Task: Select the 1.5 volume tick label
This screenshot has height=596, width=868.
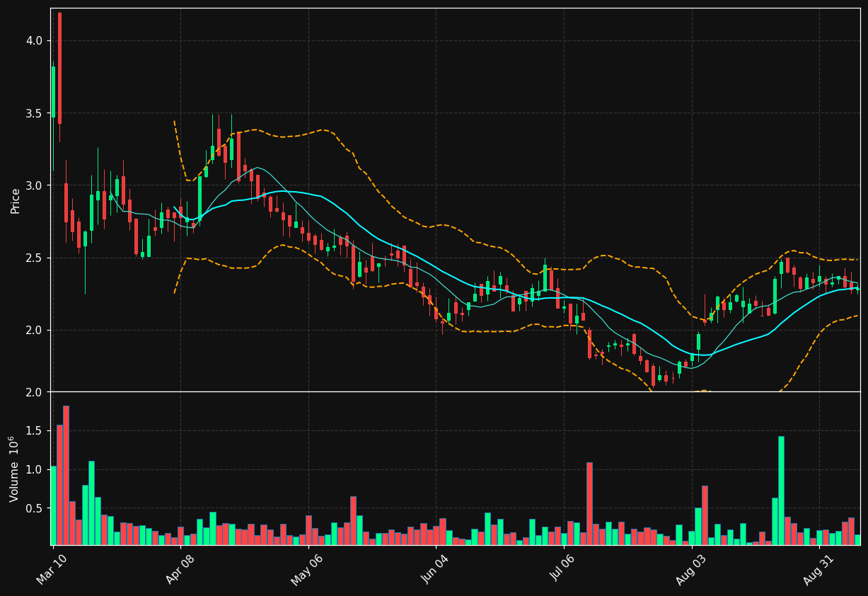Action: (34, 430)
